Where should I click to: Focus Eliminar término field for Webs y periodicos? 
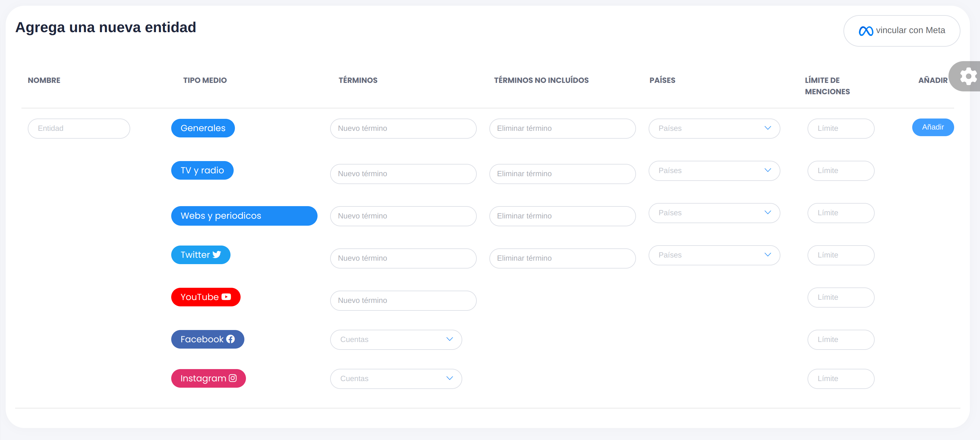(x=562, y=216)
